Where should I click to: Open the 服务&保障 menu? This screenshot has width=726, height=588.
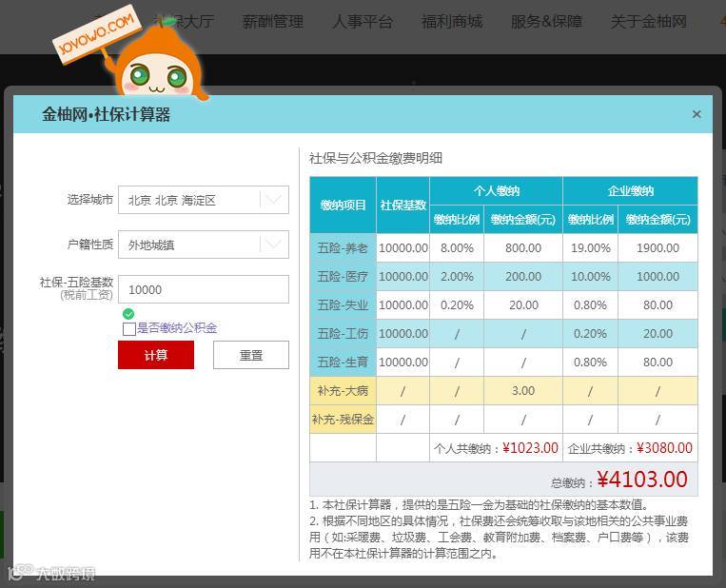pyautogui.click(x=546, y=22)
